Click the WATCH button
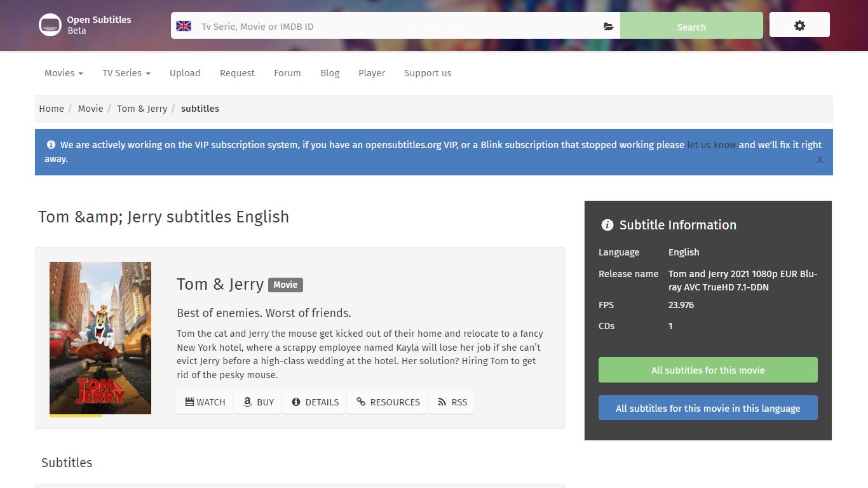This screenshot has height=488, width=868. point(205,402)
